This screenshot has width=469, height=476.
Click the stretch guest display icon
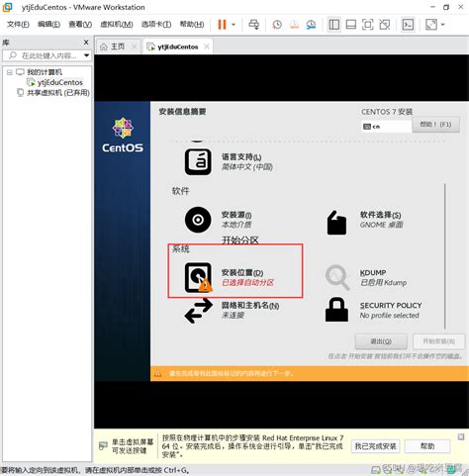[431, 25]
